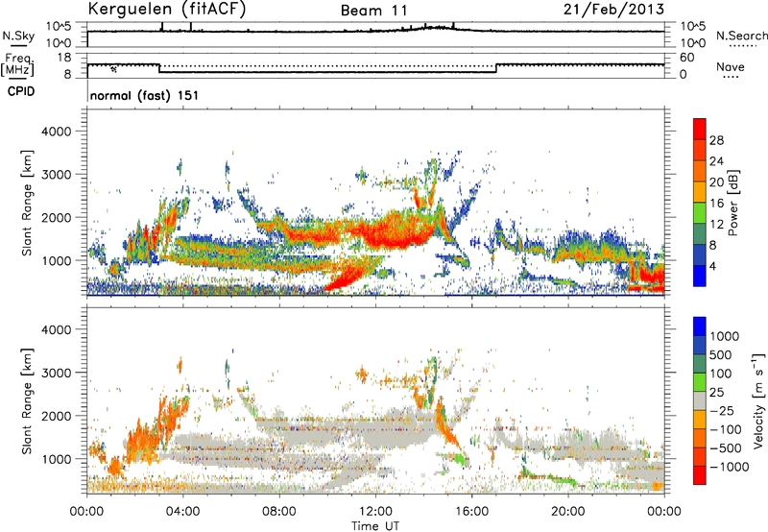Screen dimensions: 768x532
Task: Click the left '10^5' N.Sky axis tick
Action: coord(59,27)
